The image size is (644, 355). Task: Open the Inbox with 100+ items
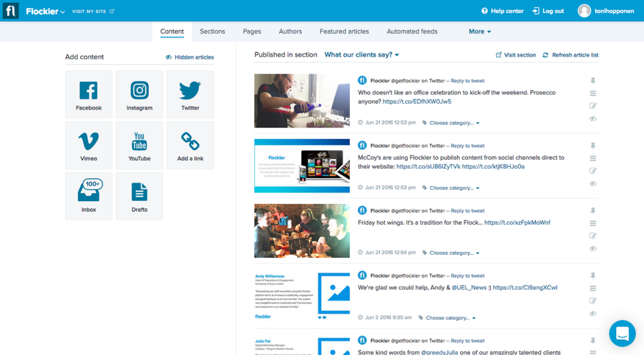click(89, 196)
